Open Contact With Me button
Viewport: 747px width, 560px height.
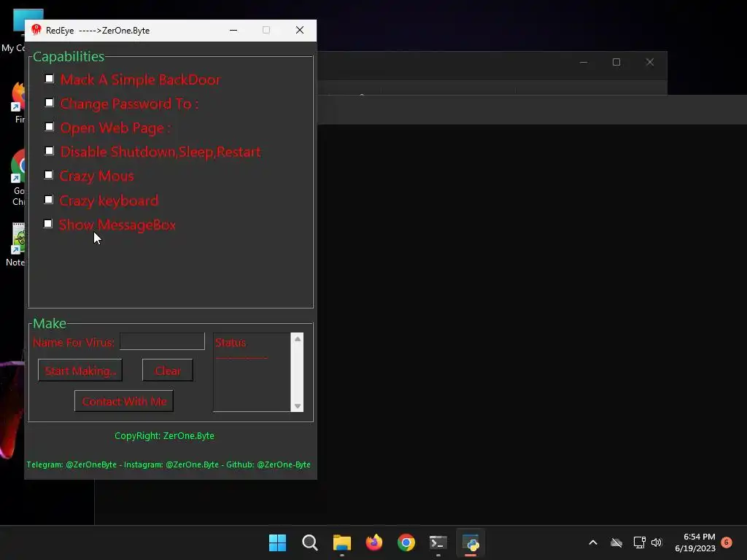click(124, 401)
